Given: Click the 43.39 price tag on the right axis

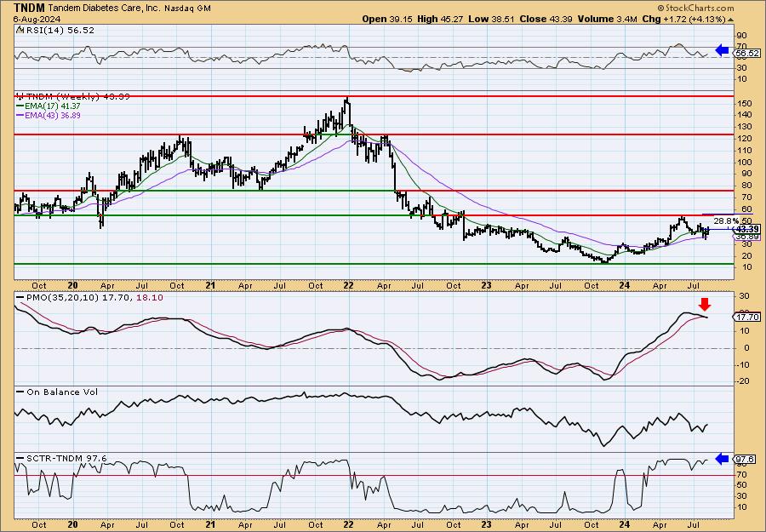Looking at the screenshot, I should [x=747, y=229].
